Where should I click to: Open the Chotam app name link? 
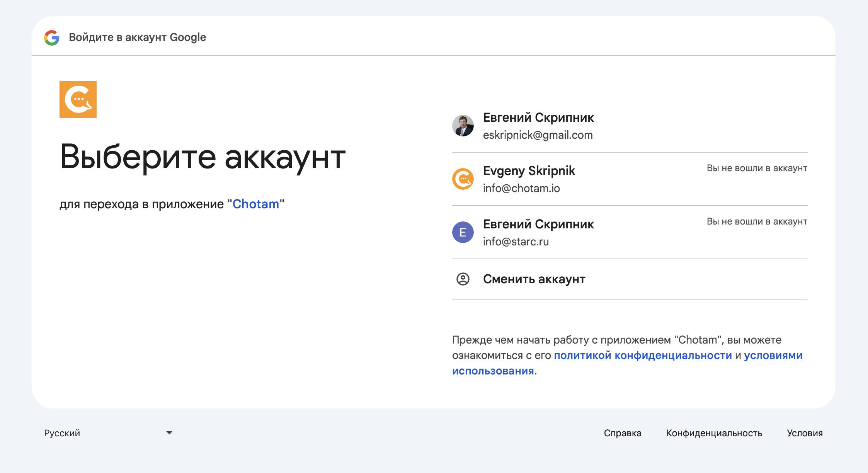pos(255,204)
